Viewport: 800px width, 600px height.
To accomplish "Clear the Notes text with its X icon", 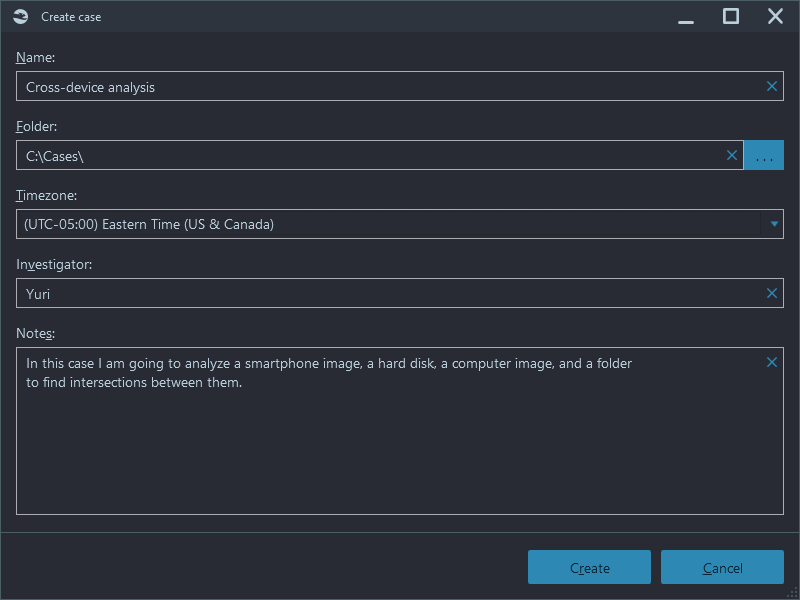I will pos(771,362).
